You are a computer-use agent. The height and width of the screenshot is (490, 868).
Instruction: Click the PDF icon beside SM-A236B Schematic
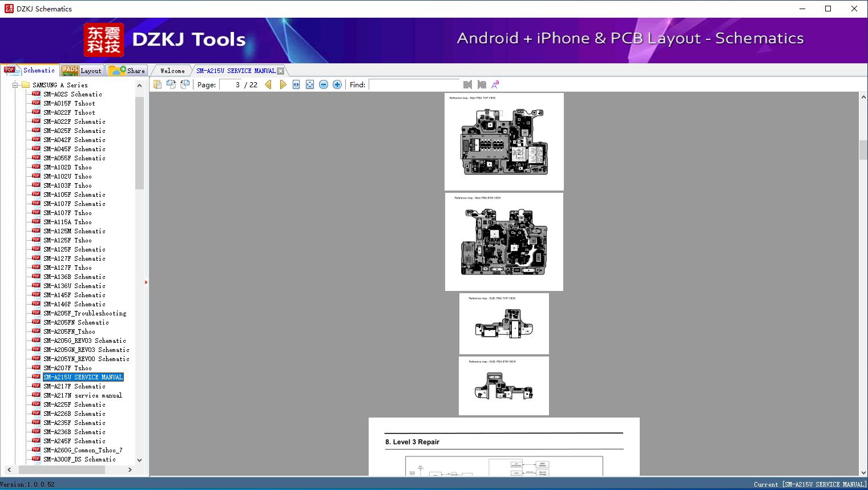point(36,431)
